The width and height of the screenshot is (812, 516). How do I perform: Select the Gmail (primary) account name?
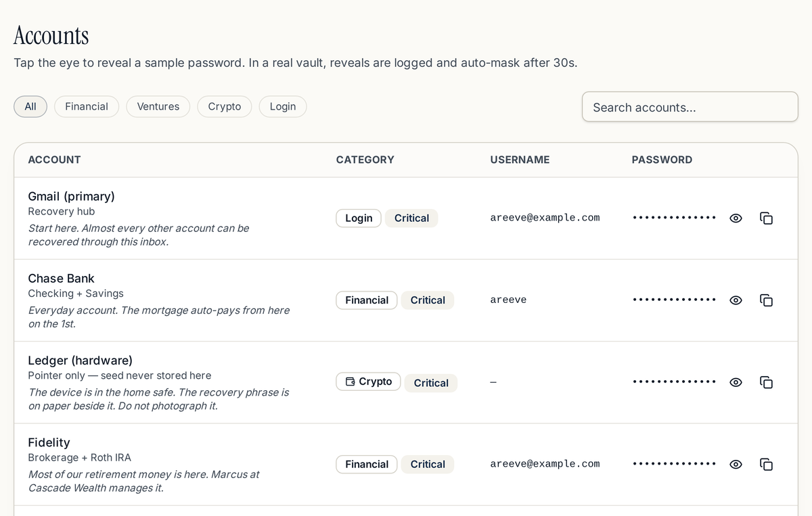pos(71,196)
